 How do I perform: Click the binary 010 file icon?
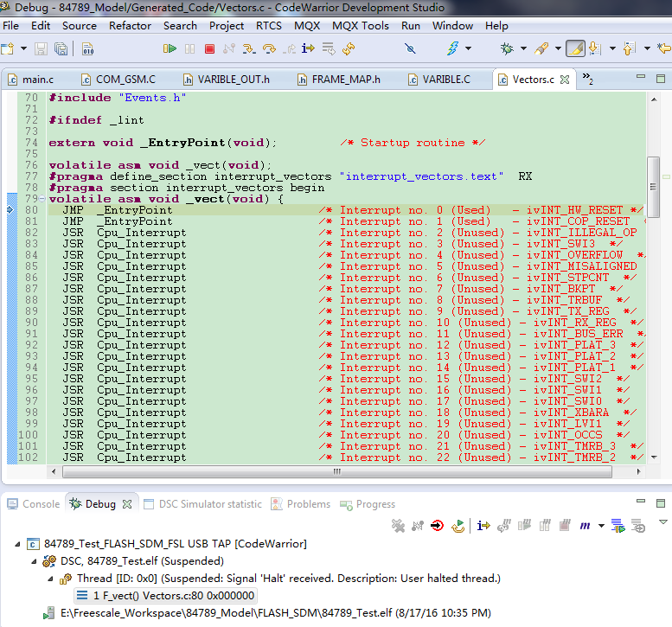(x=88, y=48)
